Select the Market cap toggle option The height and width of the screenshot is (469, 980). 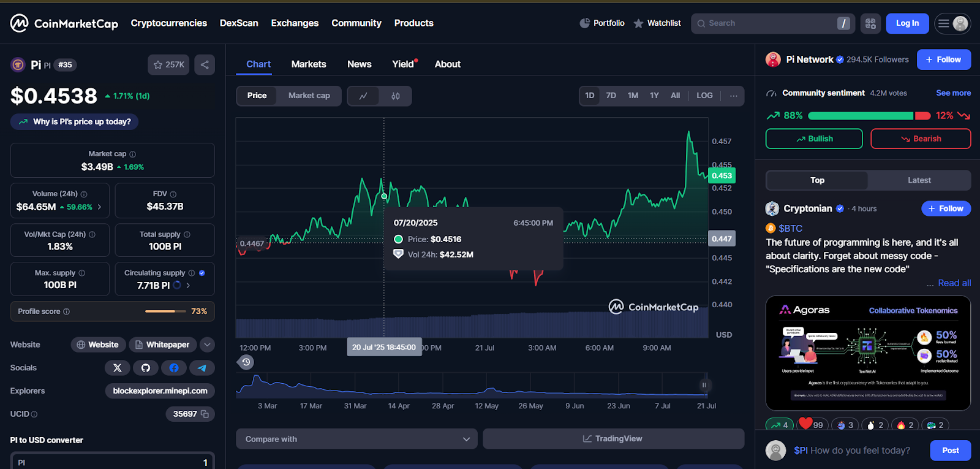tap(309, 96)
